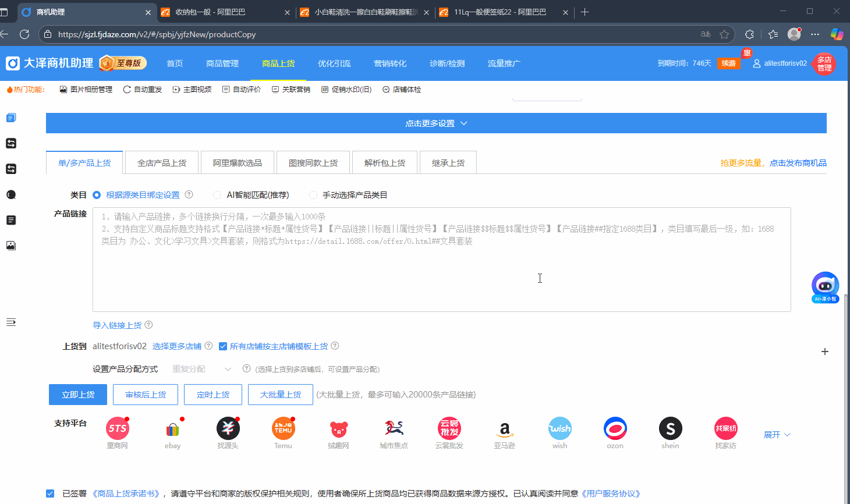Open 图片相册管理 shortcut

click(86, 90)
